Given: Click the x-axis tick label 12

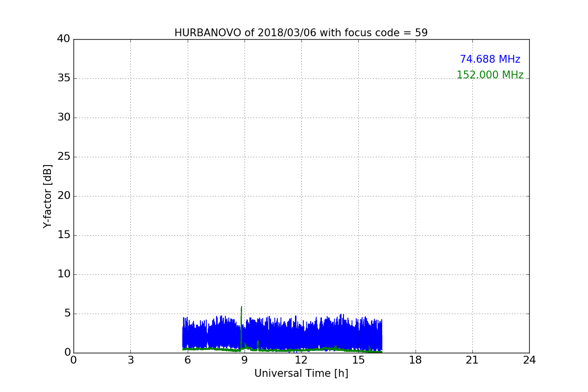Looking at the screenshot, I should 301,360.
